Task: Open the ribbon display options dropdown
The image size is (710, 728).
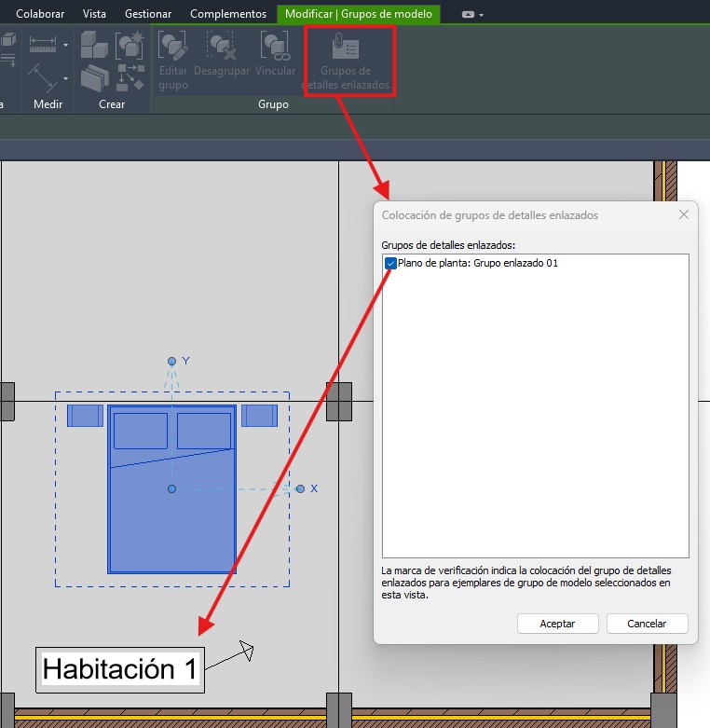Action: pyautogui.click(x=472, y=15)
